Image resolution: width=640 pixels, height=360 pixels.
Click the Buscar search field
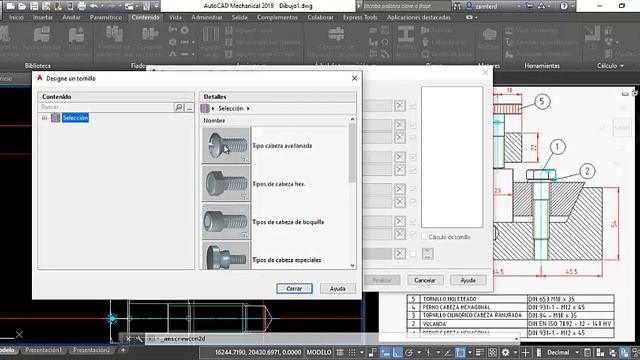[107, 107]
